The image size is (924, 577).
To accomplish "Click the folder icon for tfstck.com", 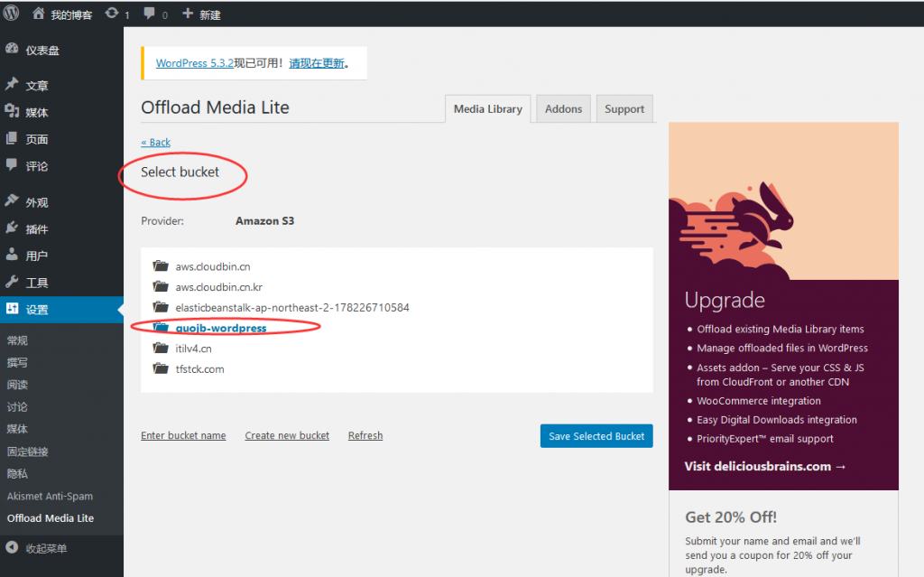I will pyautogui.click(x=161, y=368).
